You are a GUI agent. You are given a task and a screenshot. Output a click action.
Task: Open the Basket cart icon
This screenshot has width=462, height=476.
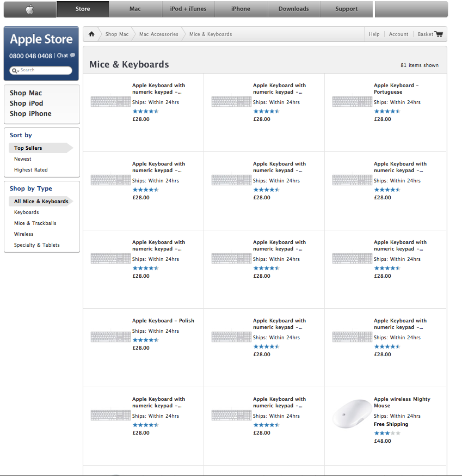(x=439, y=34)
